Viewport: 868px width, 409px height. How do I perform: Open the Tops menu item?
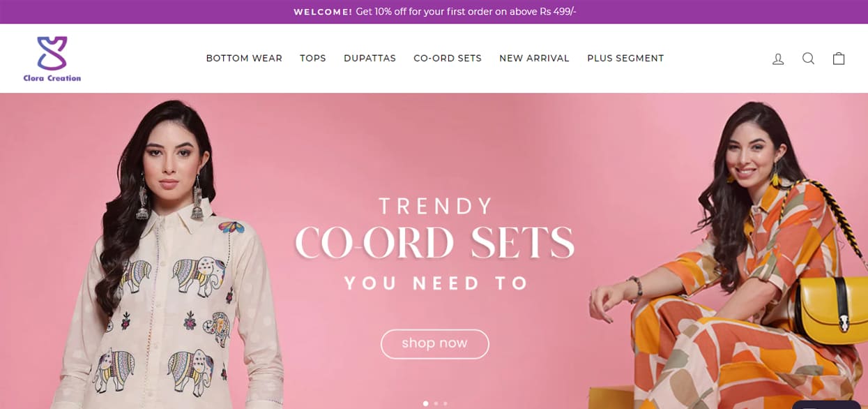click(x=313, y=59)
